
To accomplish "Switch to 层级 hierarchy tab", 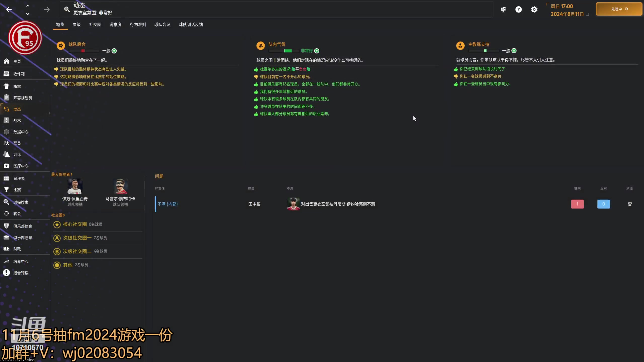I will tap(76, 24).
